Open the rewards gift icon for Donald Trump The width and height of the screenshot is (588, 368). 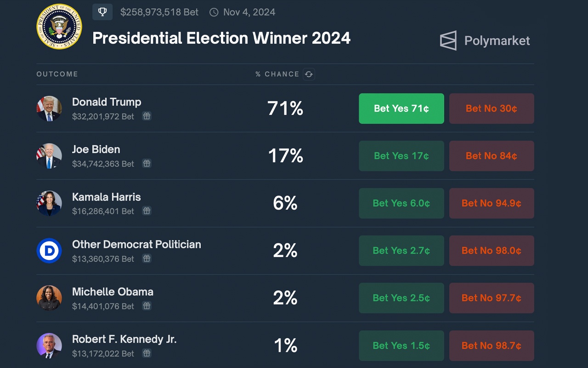tap(147, 117)
